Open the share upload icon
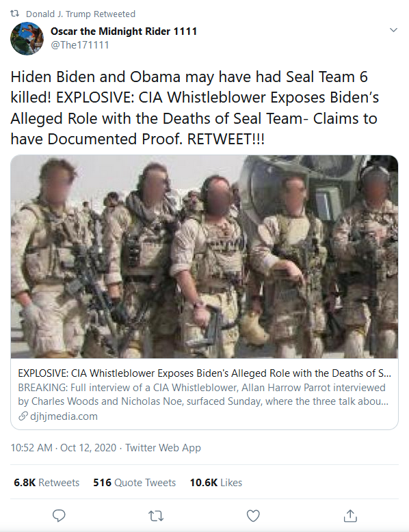 [350, 516]
